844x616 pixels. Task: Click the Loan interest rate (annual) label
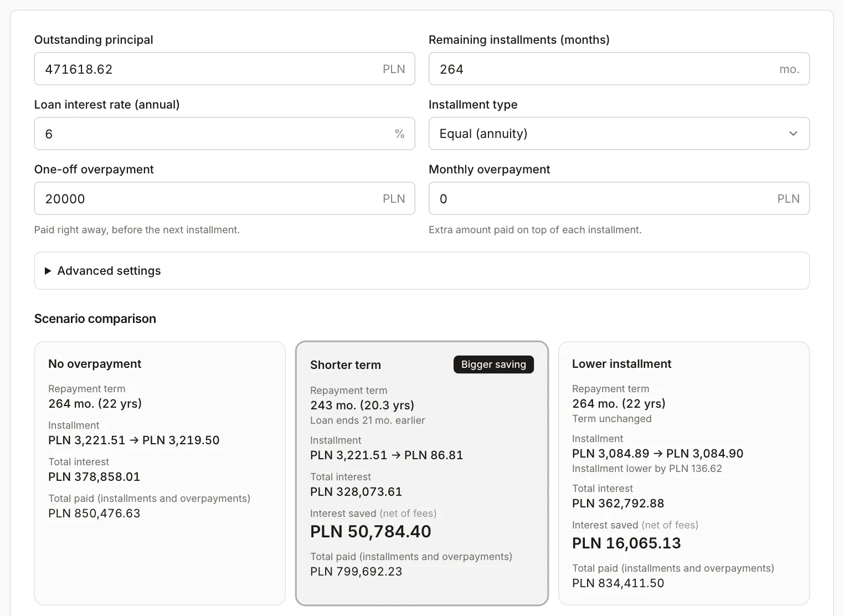coord(107,105)
